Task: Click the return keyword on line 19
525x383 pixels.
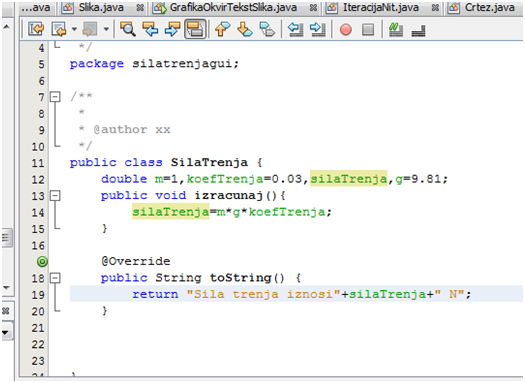Action: coord(155,294)
